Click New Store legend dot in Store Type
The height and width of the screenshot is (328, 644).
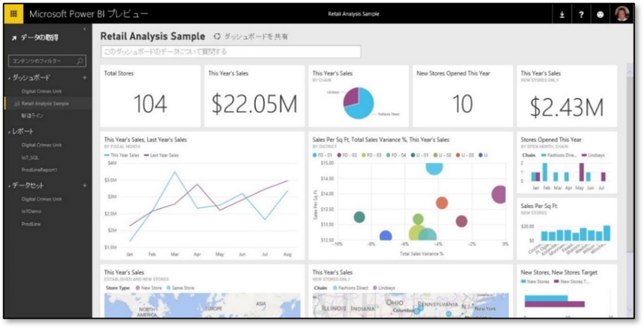(x=138, y=288)
